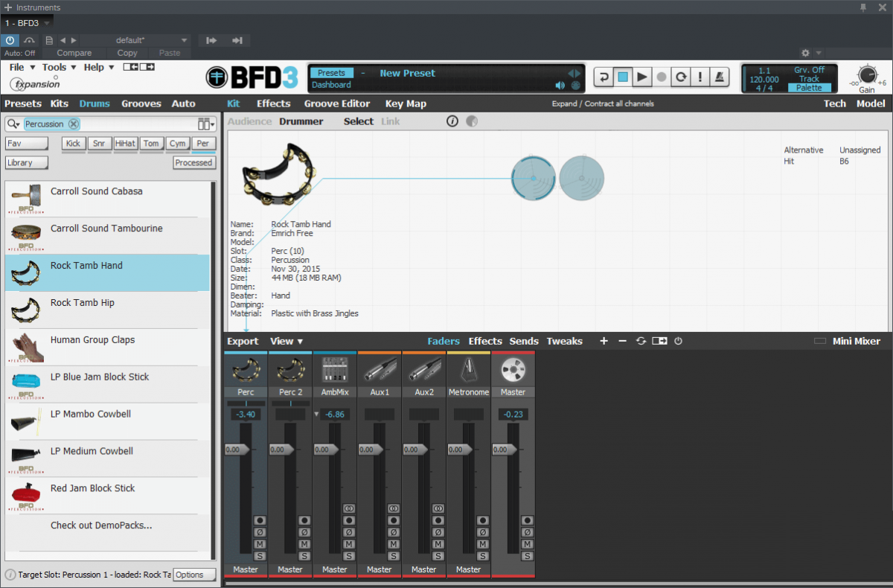
Task: Click the left hit articulation pad
Action: pyautogui.click(x=534, y=178)
